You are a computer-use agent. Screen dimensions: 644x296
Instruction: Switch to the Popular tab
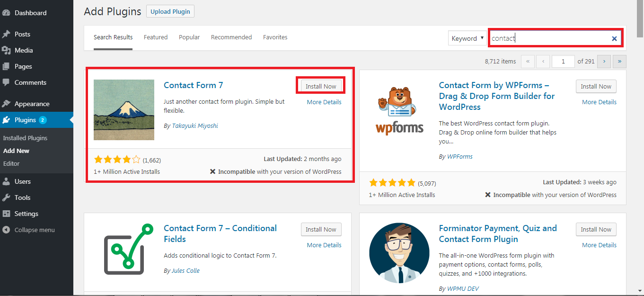[x=189, y=37]
